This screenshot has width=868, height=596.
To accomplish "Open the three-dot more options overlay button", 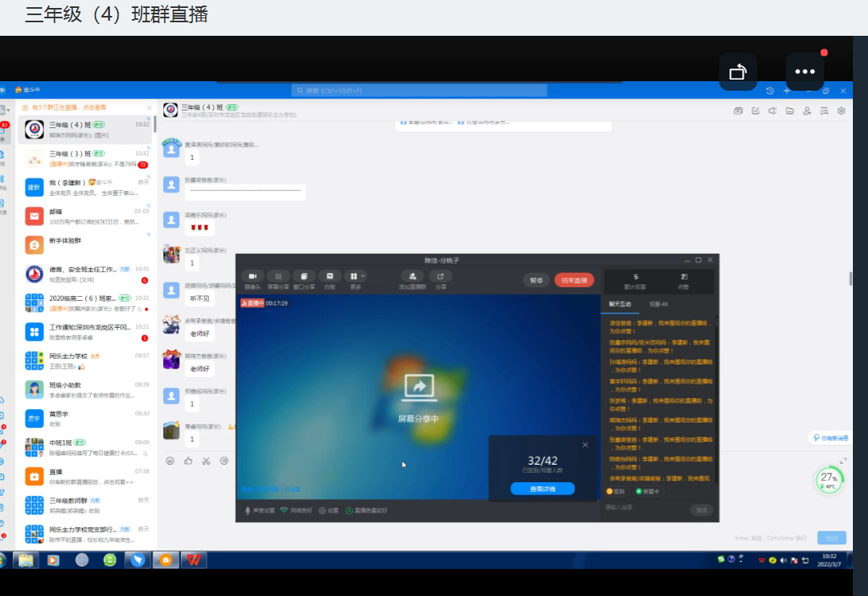I will tap(805, 72).
